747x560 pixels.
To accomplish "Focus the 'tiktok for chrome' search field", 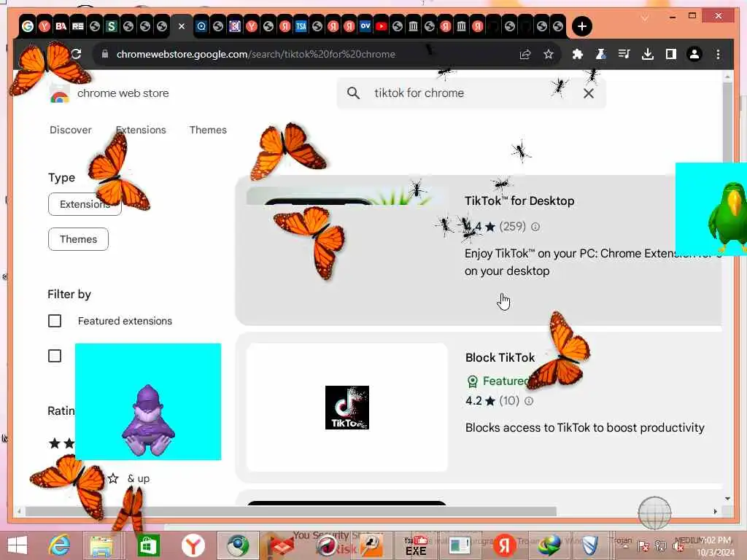I will click(472, 93).
